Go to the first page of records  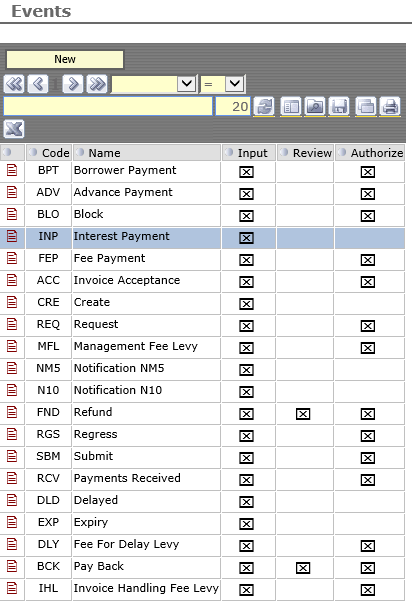pyautogui.click(x=14, y=84)
